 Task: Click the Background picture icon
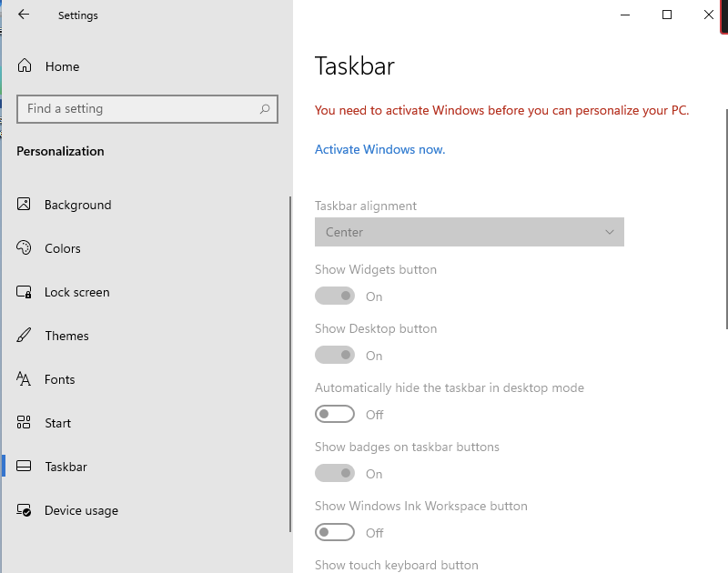click(25, 205)
